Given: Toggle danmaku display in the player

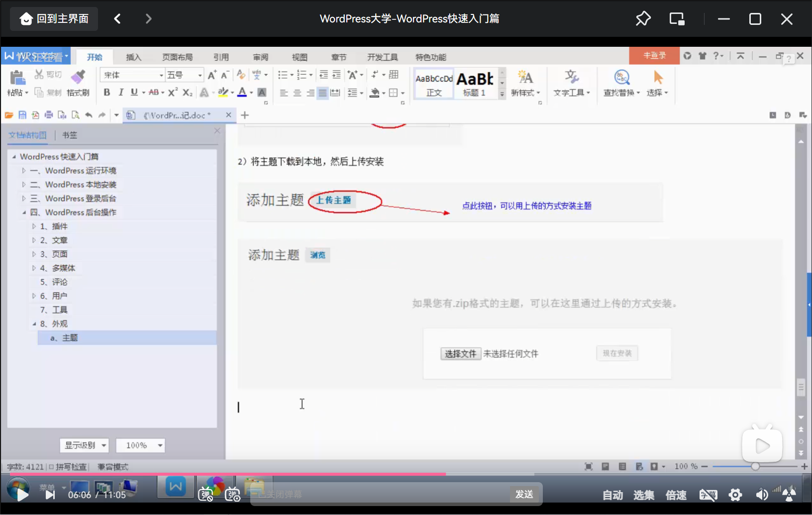Looking at the screenshot, I should point(205,495).
